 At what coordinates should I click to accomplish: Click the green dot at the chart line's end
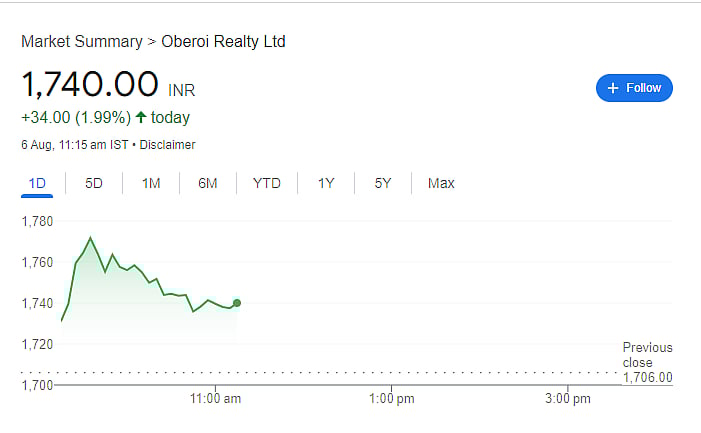click(237, 302)
